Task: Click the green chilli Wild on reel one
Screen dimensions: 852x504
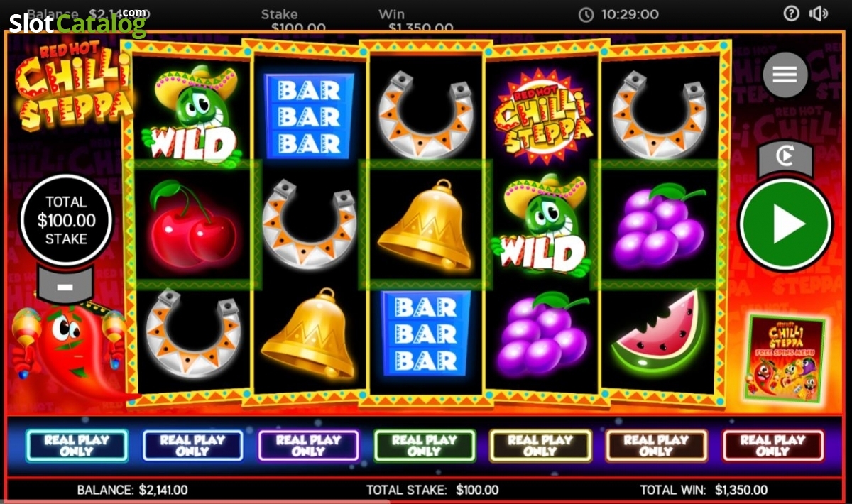Action: tap(190, 115)
